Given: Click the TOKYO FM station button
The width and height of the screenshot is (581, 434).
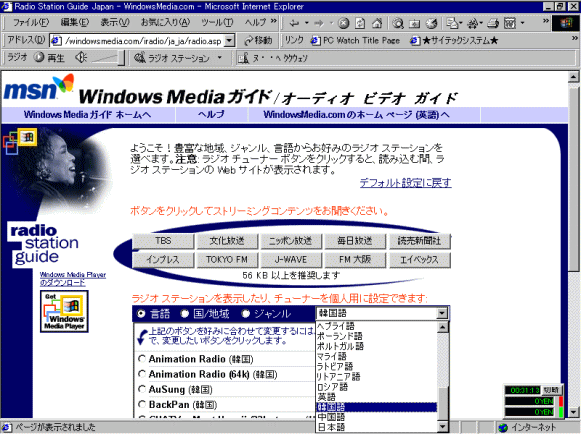Looking at the screenshot, I should pos(227,259).
